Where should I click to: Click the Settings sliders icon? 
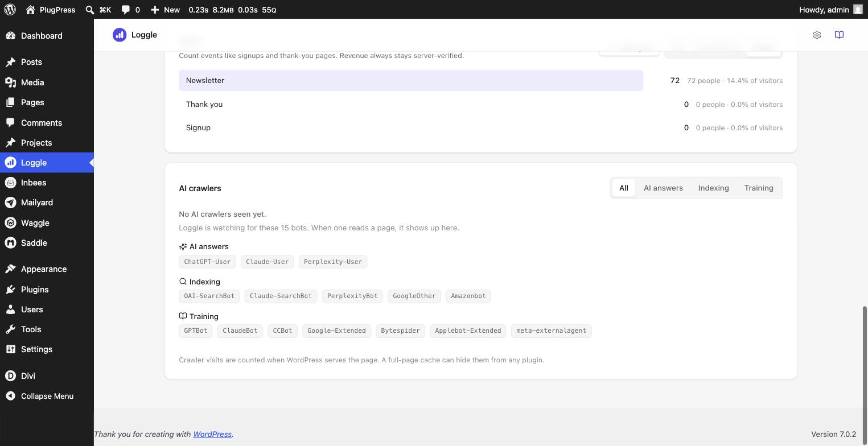click(10, 349)
